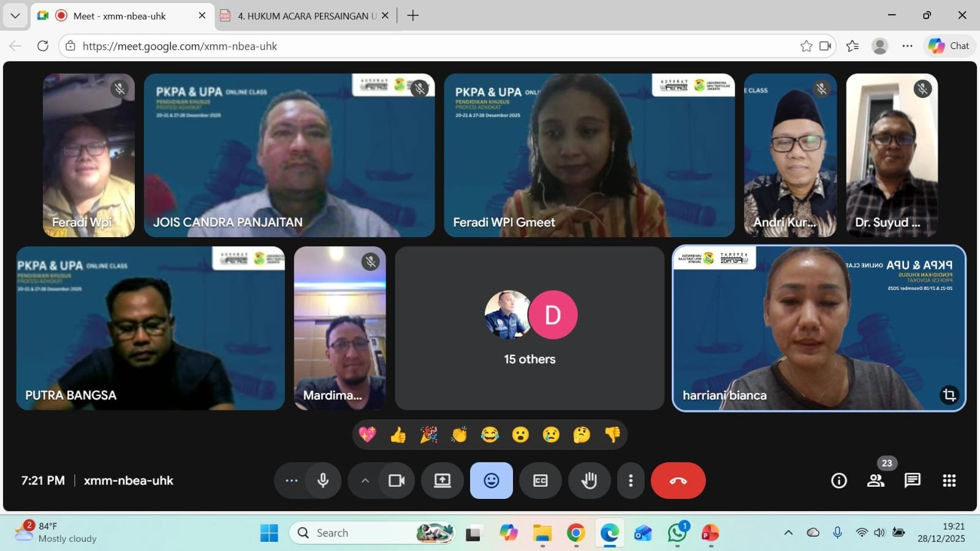The height and width of the screenshot is (551, 980).
Task: Click the raise hand icon
Action: 589,481
